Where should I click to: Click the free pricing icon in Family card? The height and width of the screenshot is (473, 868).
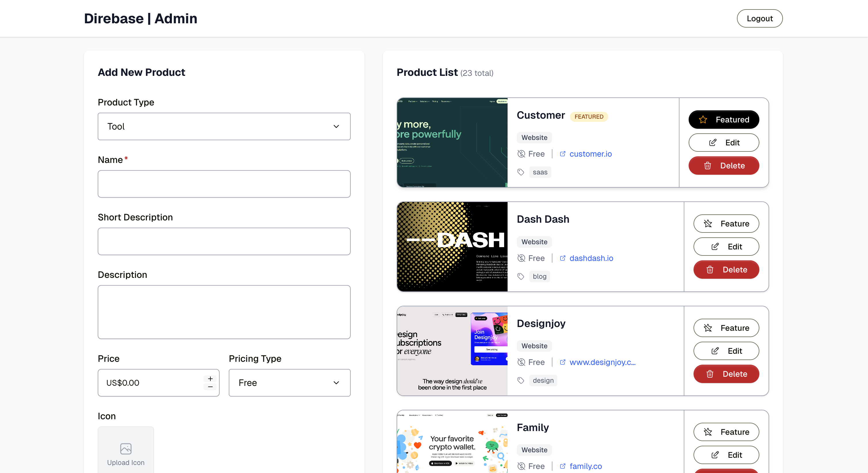pyautogui.click(x=521, y=466)
